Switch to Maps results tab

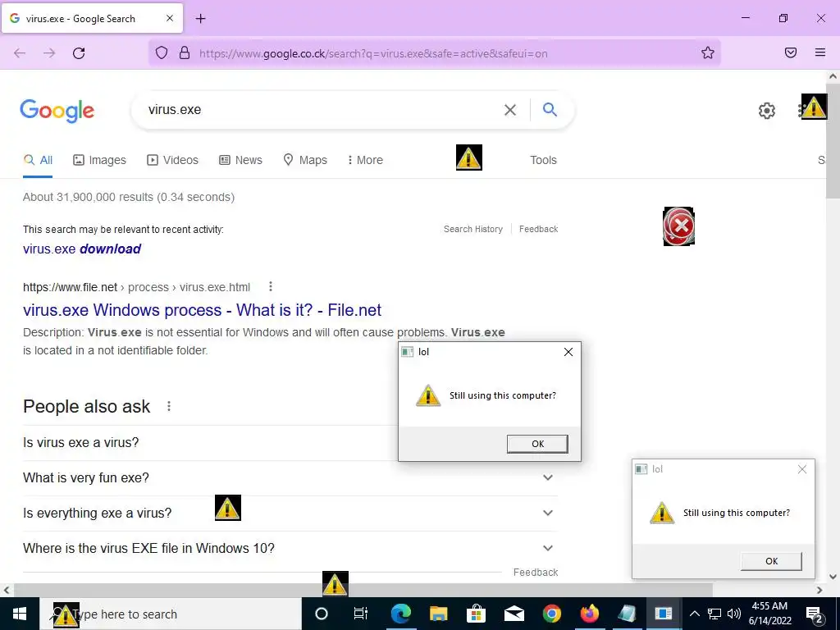[305, 160]
